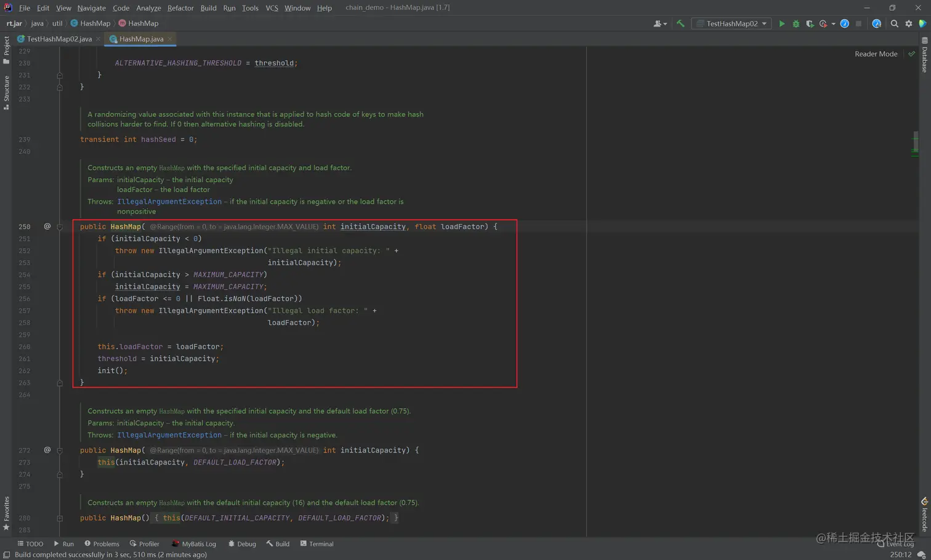The width and height of the screenshot is (931, 560).
Task: Open the Navigate menu
Action: point(91,8)
